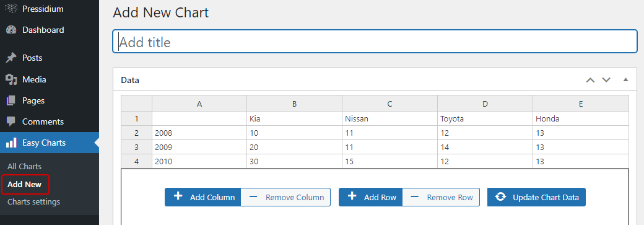The width and height of the screenshot is (644, 225).
Task: Click the Media library icon
Action: click(x=12, y=79)
